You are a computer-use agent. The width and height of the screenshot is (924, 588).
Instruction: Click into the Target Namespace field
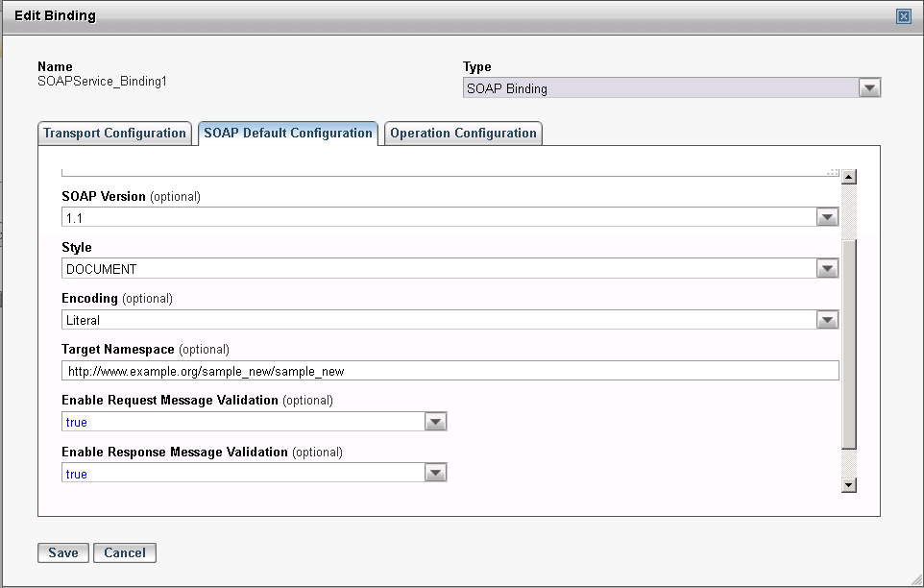[450, 371]
